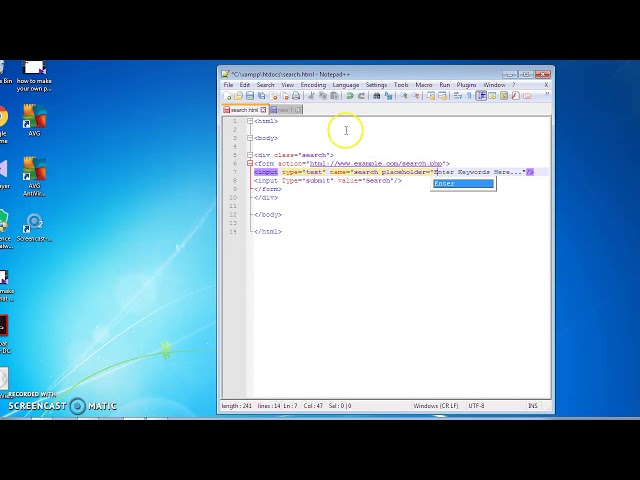The width and height of the screenshot is (640, 480).
Task: Click the Paste toolbar icon
Action: coord(334,96)
